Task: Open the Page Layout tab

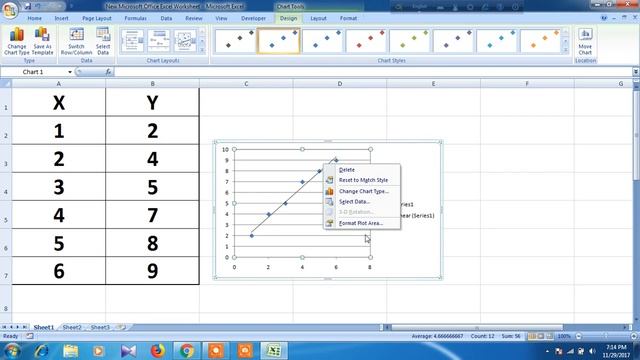Action: click(97, 18)
